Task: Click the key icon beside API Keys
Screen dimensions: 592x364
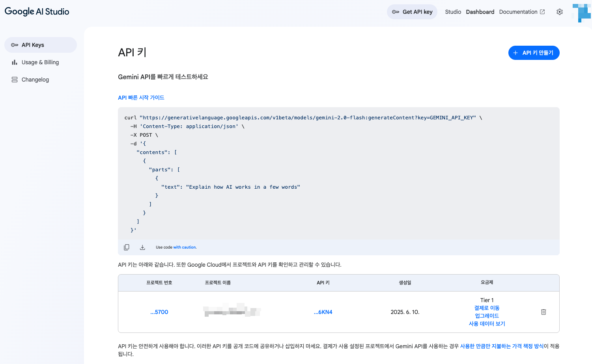Action: pos(15,45)
